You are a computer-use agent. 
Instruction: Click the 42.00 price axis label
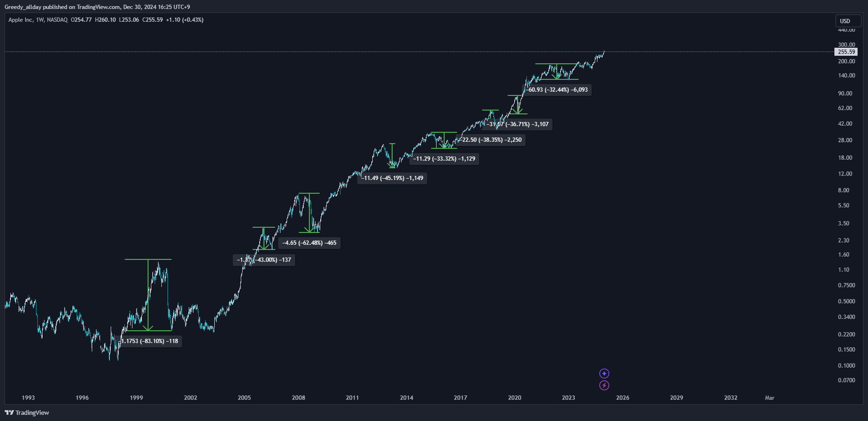845,124
